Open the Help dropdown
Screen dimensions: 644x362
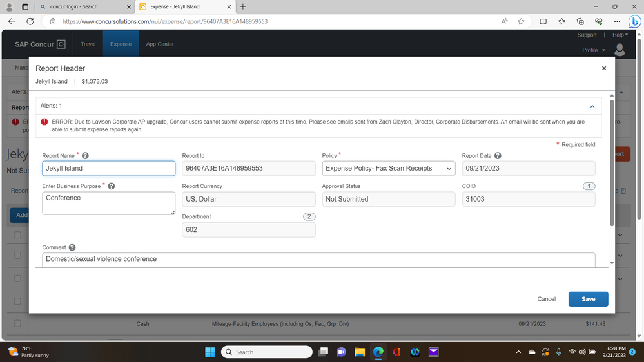[620, 35]
